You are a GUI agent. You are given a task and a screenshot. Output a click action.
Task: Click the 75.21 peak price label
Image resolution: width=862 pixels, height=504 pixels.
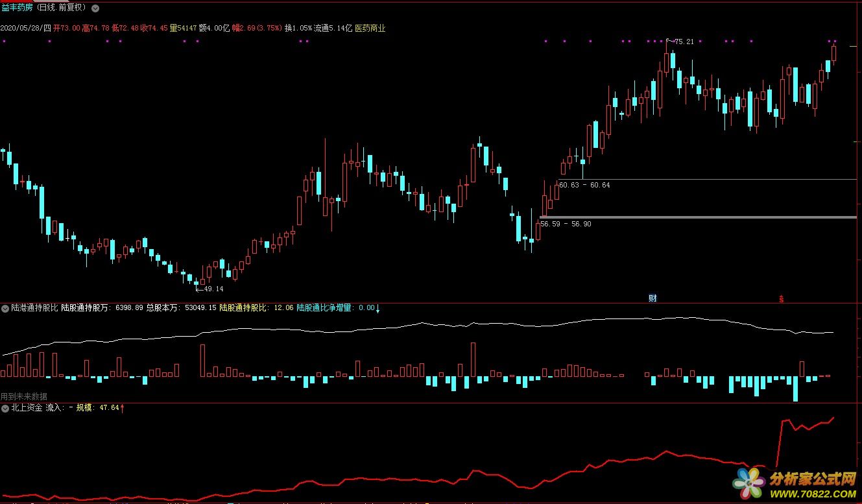[684, 42]
